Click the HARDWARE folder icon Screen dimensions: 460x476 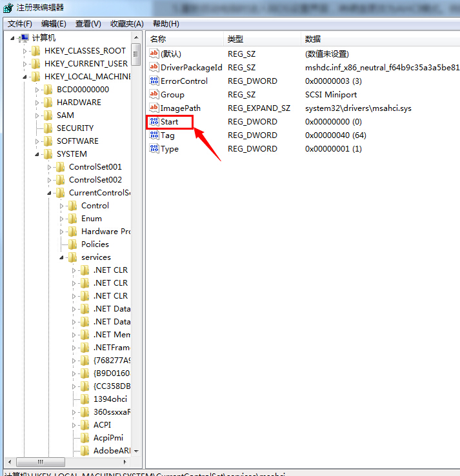click(48, 103)
